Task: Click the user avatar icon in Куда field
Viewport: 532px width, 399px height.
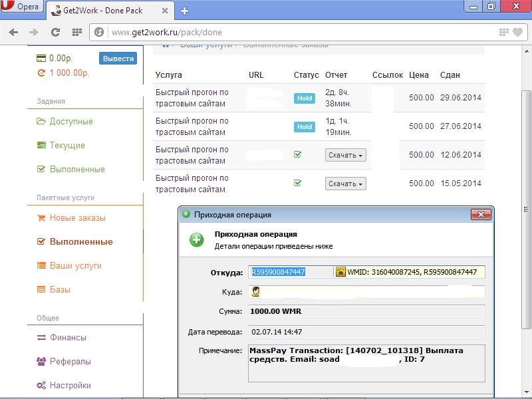Action: tap(256, 292)
